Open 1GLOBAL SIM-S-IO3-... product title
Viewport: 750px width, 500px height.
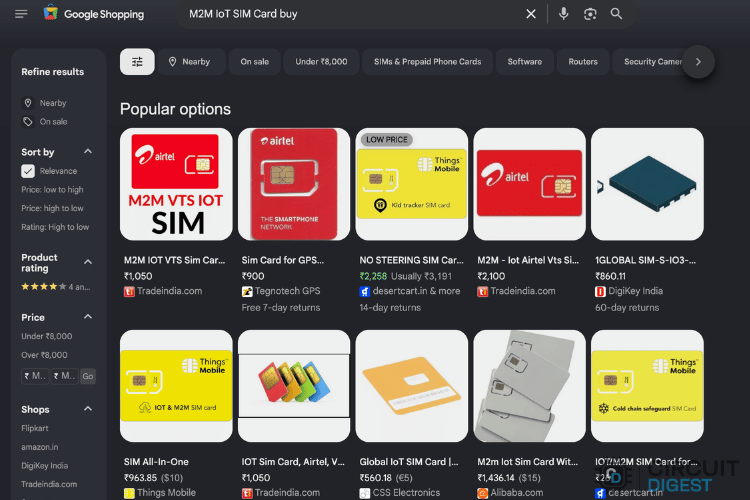[x=646, y=260]
